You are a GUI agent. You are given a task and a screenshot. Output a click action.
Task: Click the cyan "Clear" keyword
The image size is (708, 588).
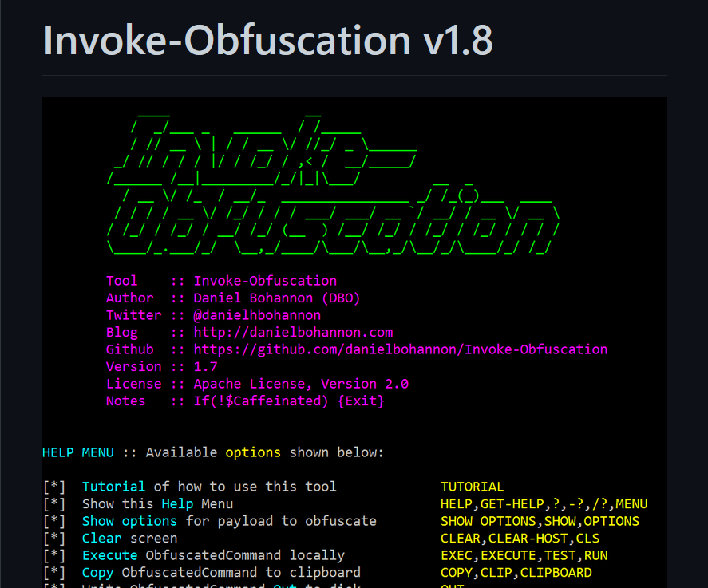tap(102, 538)
